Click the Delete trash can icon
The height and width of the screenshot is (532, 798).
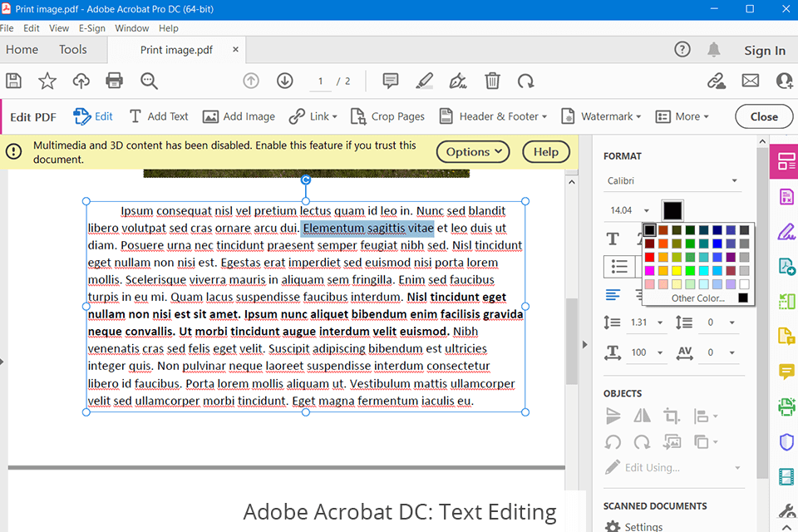pyautogui.click(x=492, y=81)
